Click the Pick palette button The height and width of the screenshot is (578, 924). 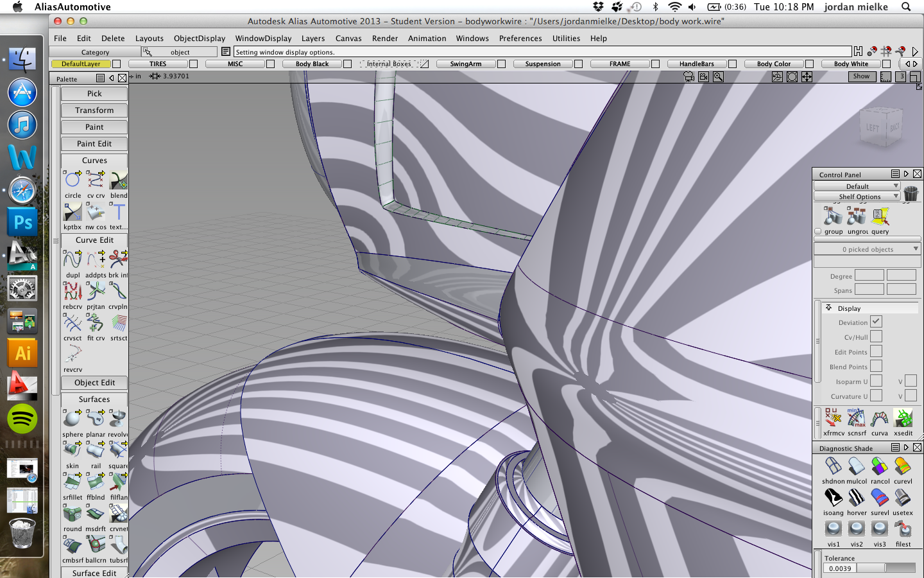tap(94, 94)
